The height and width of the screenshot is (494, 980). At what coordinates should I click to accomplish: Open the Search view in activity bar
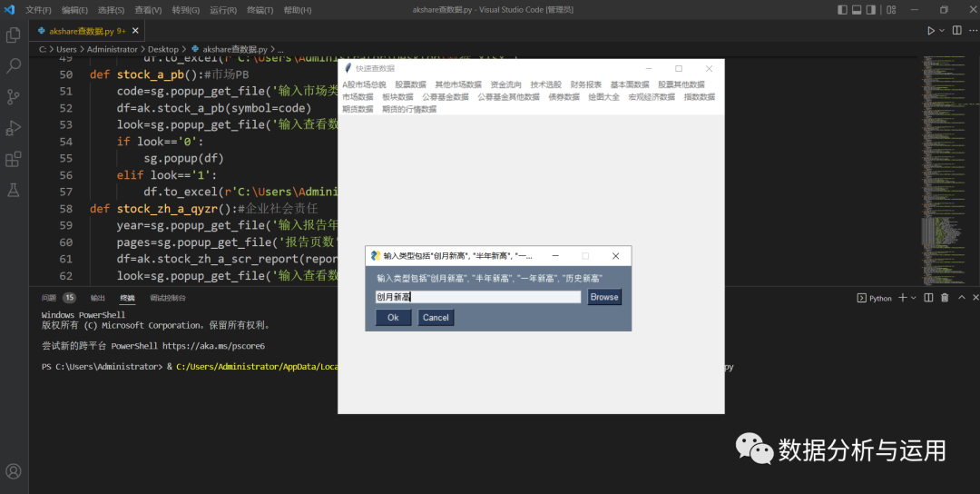point(13,65)
